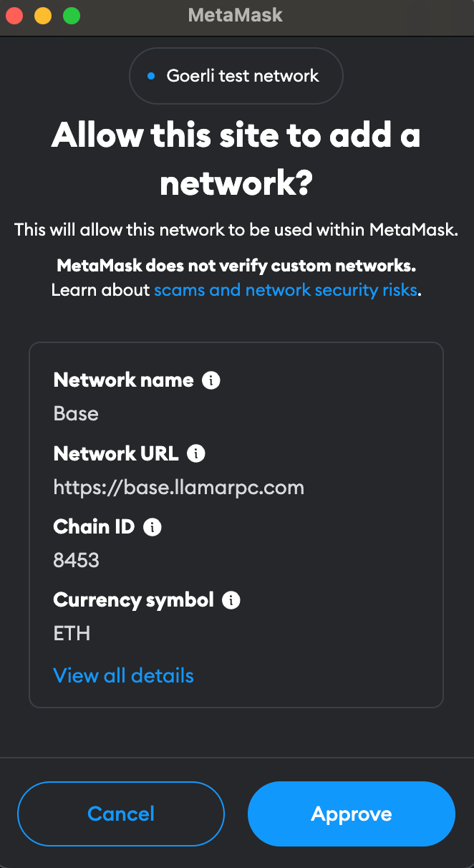Close the MetaMask window with red button

(14, 15)
